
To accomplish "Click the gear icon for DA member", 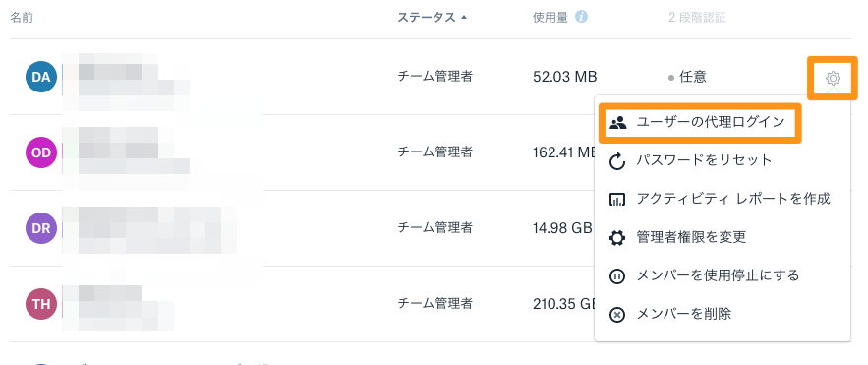I will tap(833, 78).
